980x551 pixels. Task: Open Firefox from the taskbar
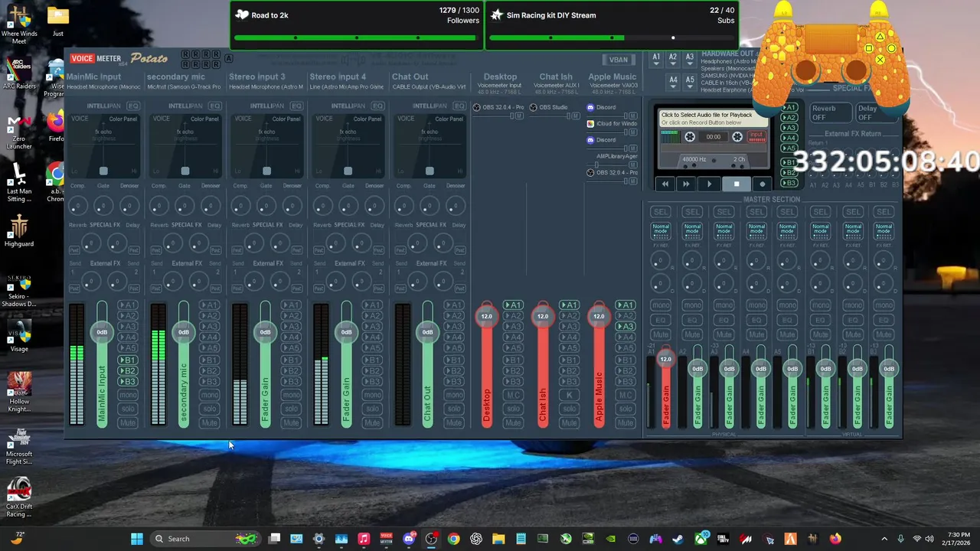[x=835, y=539]
